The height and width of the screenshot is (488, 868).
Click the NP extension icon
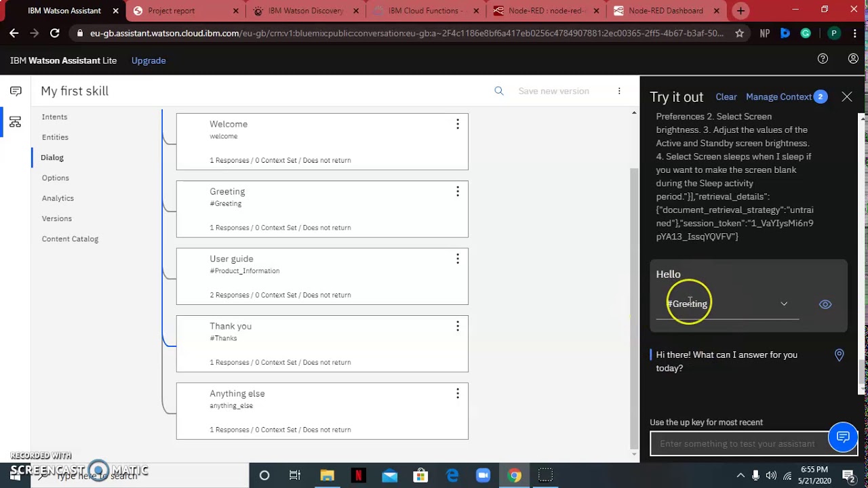pos(765,33)
